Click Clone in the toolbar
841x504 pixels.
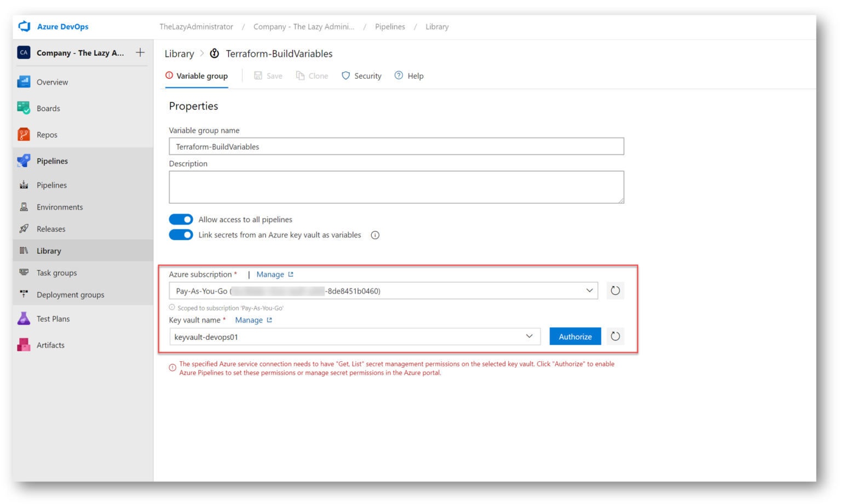[x=312, y=76]
